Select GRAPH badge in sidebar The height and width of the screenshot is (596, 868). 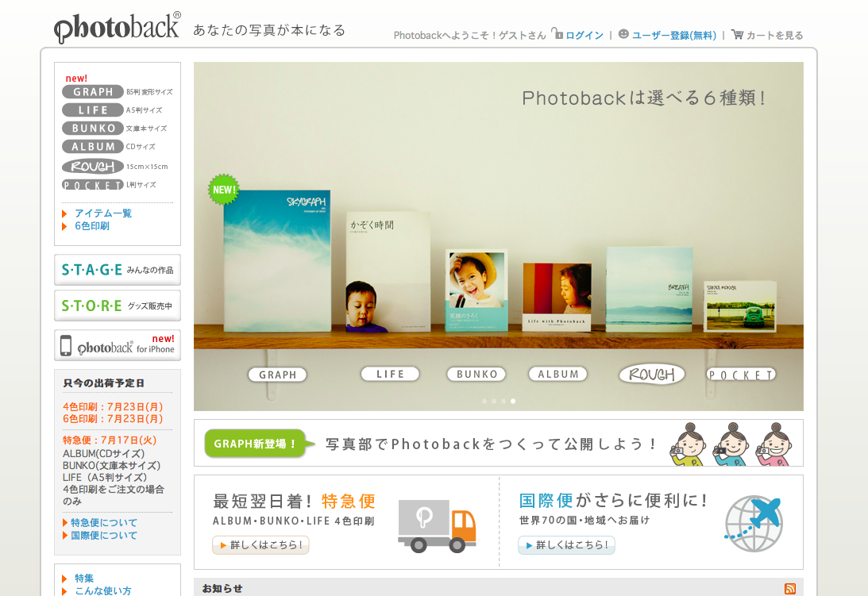coord(93,92)
